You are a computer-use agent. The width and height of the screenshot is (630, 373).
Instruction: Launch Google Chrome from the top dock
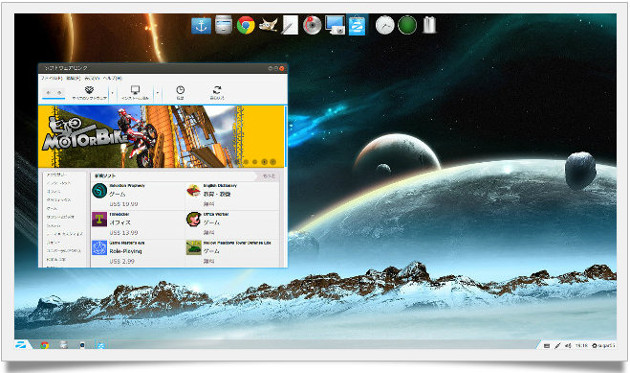tap(245, 25)
